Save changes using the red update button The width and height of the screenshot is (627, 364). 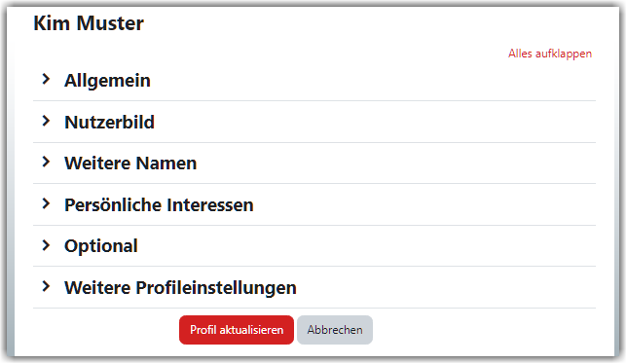tap(237, 330)
